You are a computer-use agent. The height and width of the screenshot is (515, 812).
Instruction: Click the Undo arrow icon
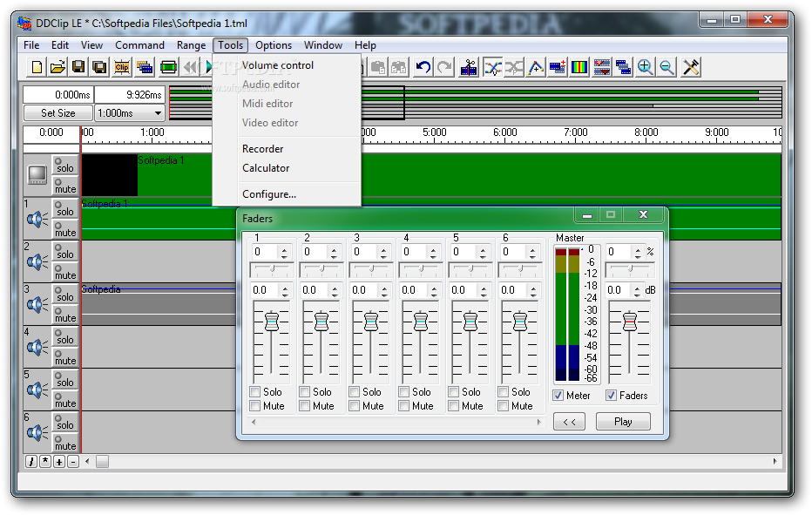click(x=423, y=67)
